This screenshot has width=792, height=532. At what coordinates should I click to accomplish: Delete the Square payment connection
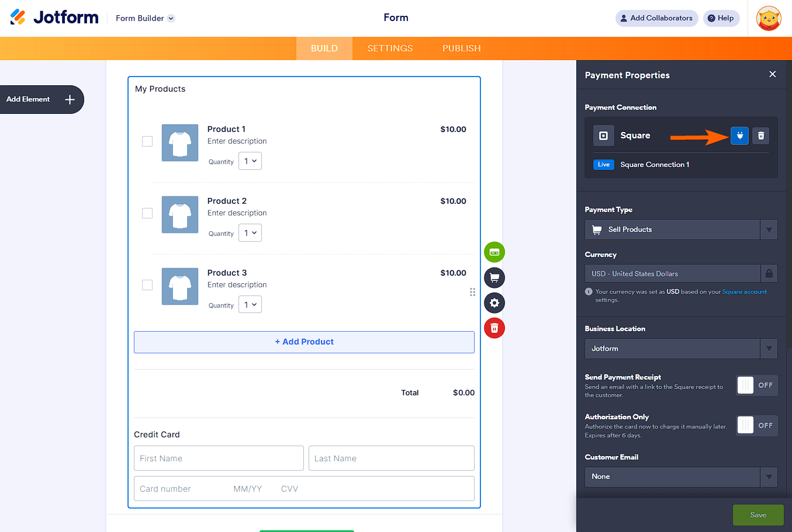(x=760, y=135)
